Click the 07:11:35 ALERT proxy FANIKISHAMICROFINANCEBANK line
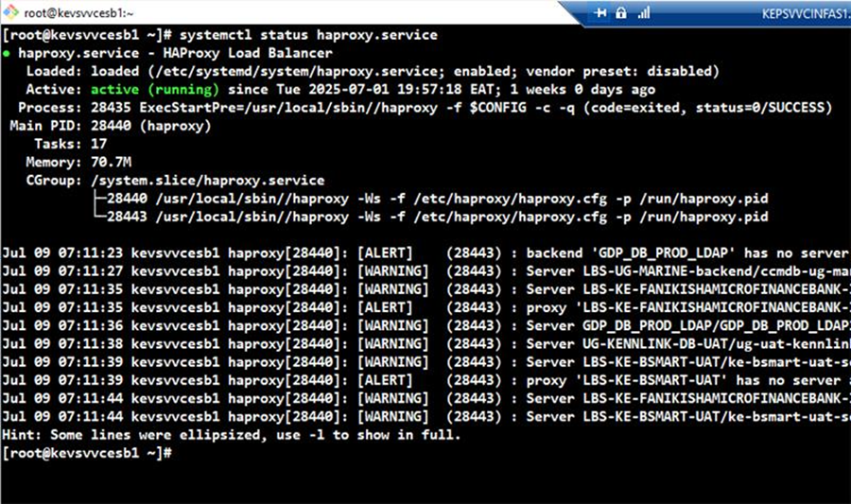The image size is (851, 504). tap(425, 307)
